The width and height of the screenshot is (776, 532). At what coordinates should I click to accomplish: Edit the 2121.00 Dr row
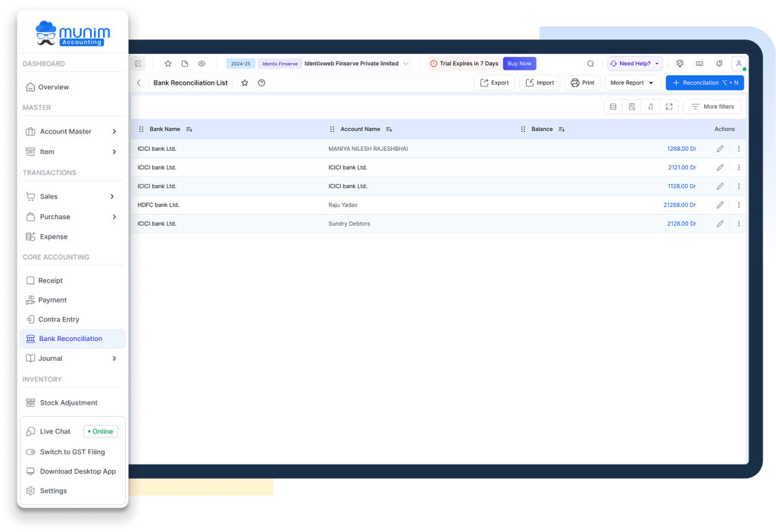(720, 167)
